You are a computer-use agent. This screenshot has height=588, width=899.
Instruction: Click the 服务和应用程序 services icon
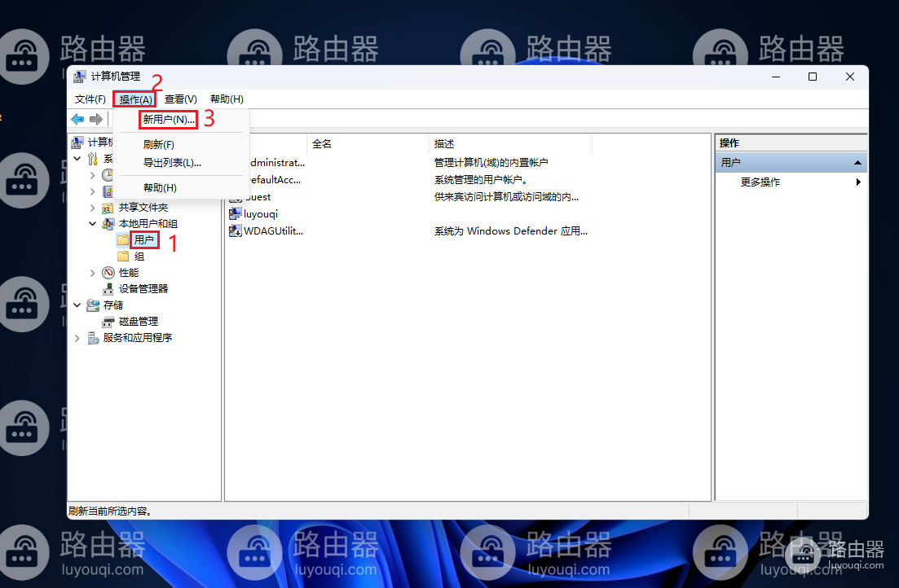click(93, 338)
